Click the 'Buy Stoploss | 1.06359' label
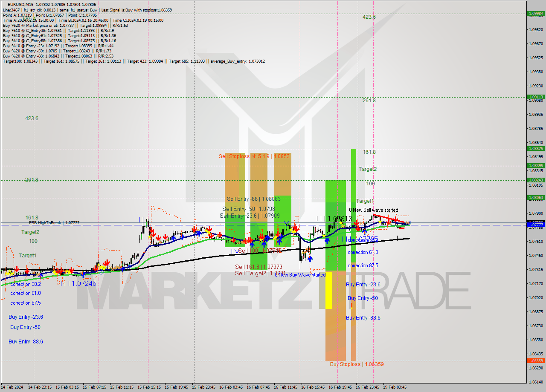The height and width of the screenshot is (392, 546). (357, 364)
